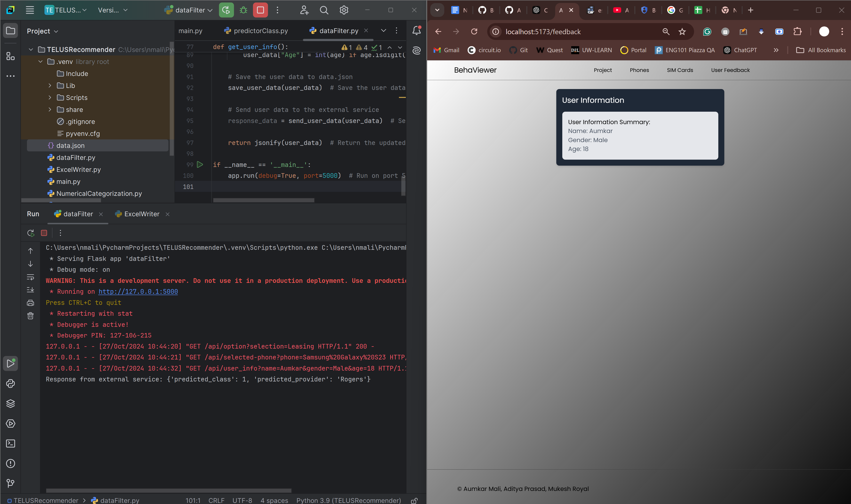Switch to ExcelWriter run tab
The width and height of the screenshot is (851, 504).
pos(141,214)
